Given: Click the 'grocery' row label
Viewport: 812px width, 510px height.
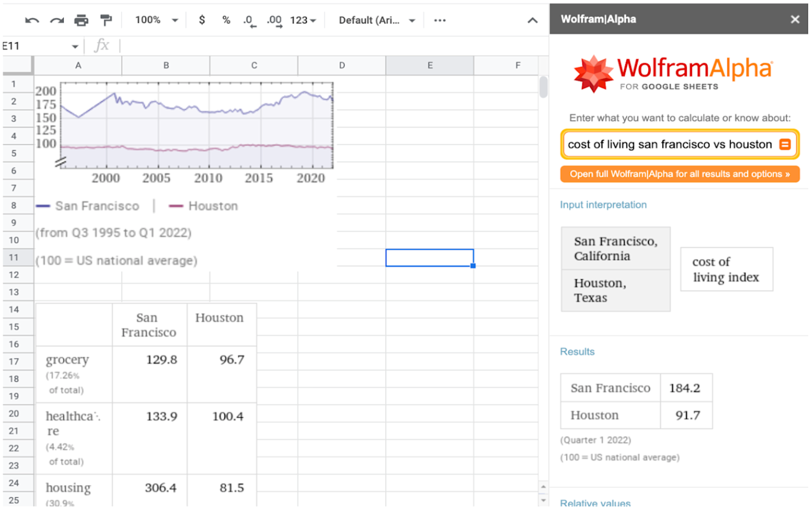Looking at the screenshot, I should click(x=67, y=360).
